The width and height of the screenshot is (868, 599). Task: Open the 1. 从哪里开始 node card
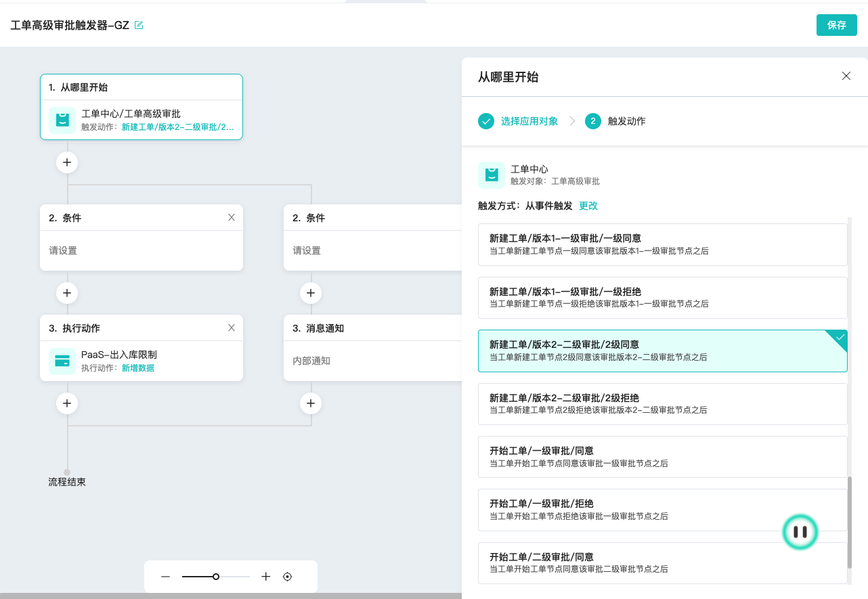pyautogui.click(x=142, y=107)
